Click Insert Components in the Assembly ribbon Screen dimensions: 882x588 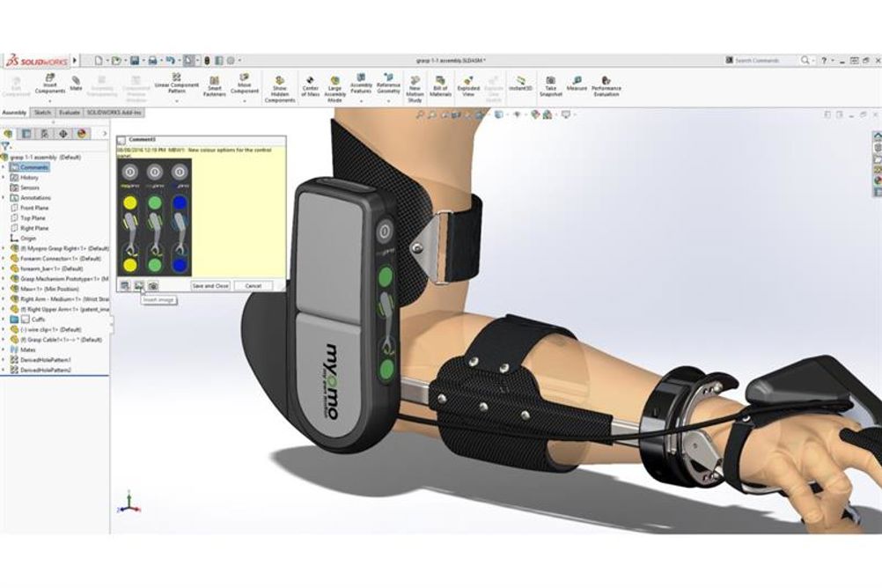50,84
